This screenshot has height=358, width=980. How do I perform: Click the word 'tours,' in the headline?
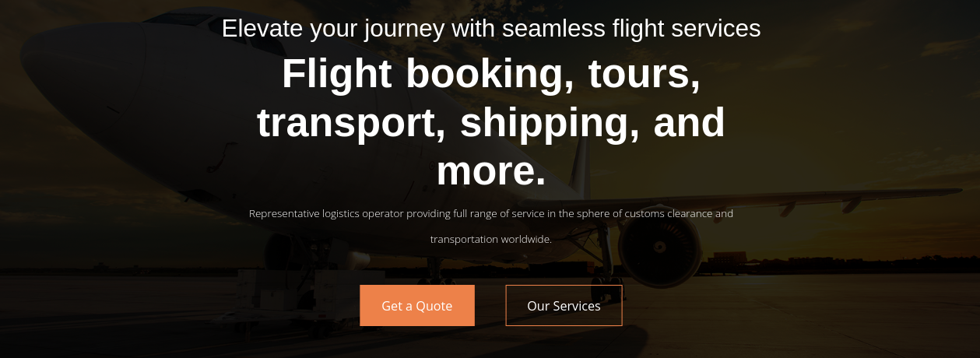[644, 74]
